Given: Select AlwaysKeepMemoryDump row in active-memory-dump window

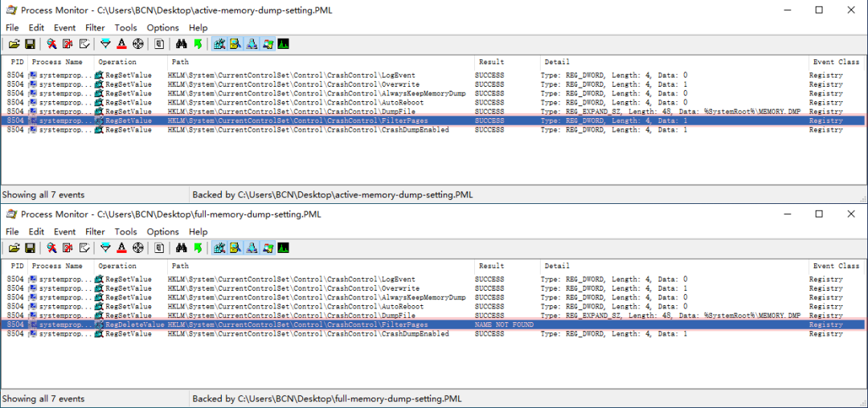Looking at the screenshot, I should 433,93.
